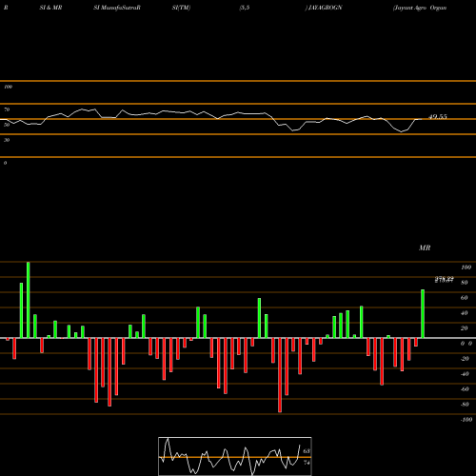Screen dimensions: 476x476
Task: Click the SI MunafaSutraR header text
Action: click(x=117, y=8)
